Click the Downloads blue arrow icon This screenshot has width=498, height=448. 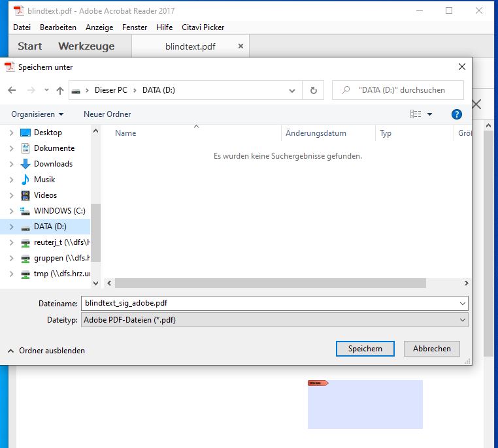pos(25,164)
